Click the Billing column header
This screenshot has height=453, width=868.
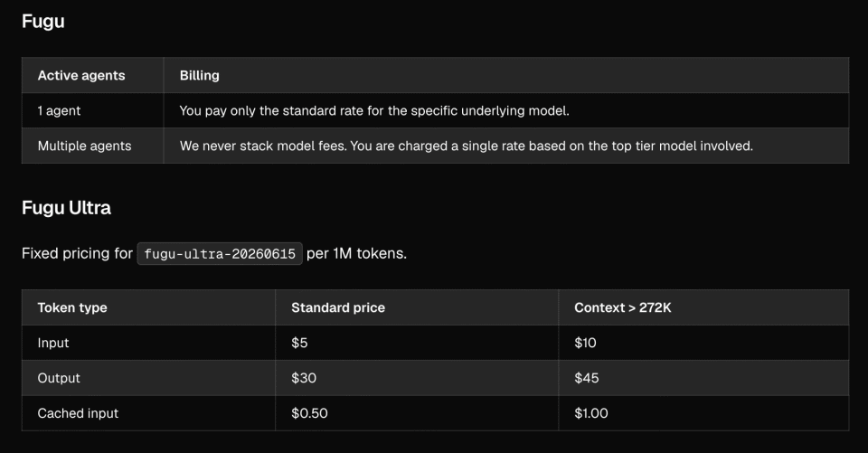click(199, 75)
